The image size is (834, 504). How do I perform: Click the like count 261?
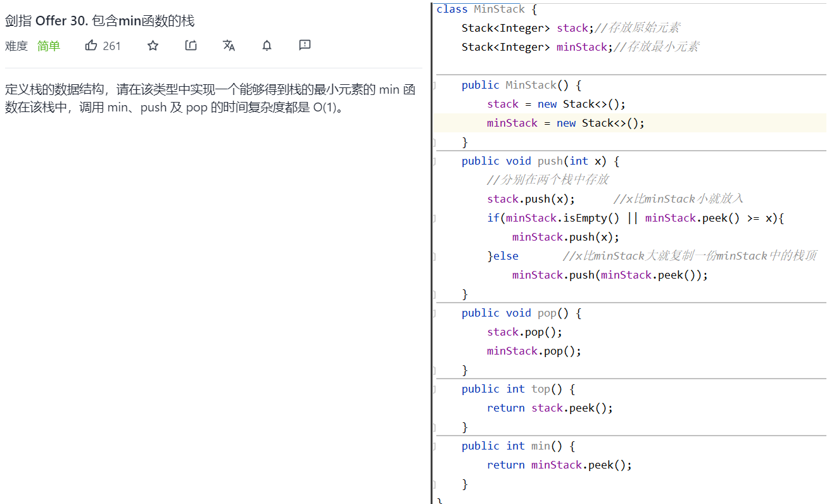point(111,46)
